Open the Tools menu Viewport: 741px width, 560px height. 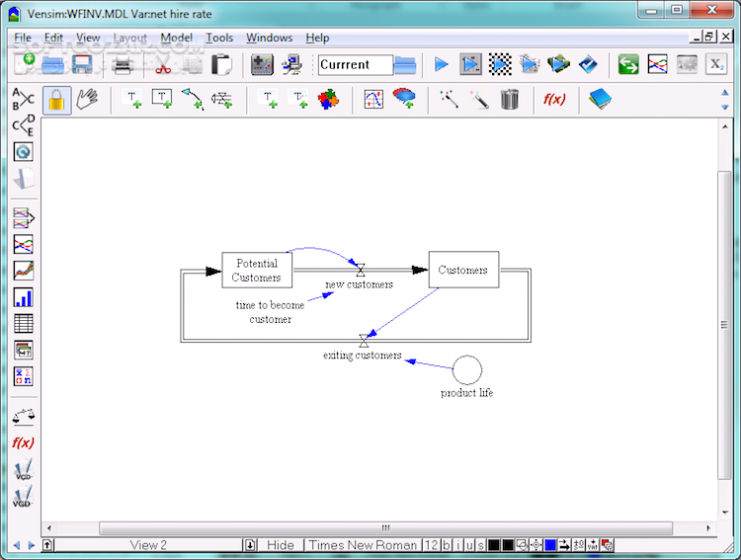click(219, 38)
